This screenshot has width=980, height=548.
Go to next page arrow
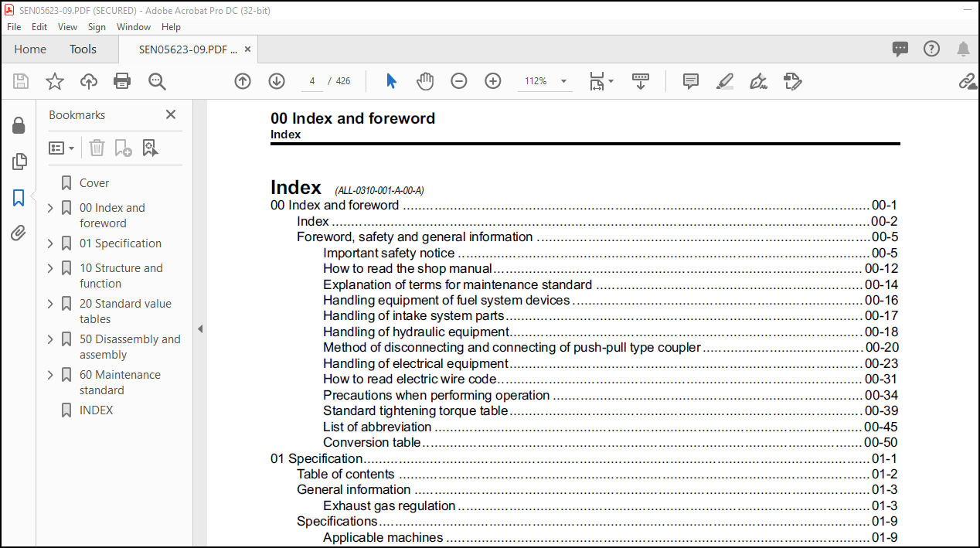[x=277, y=81]
